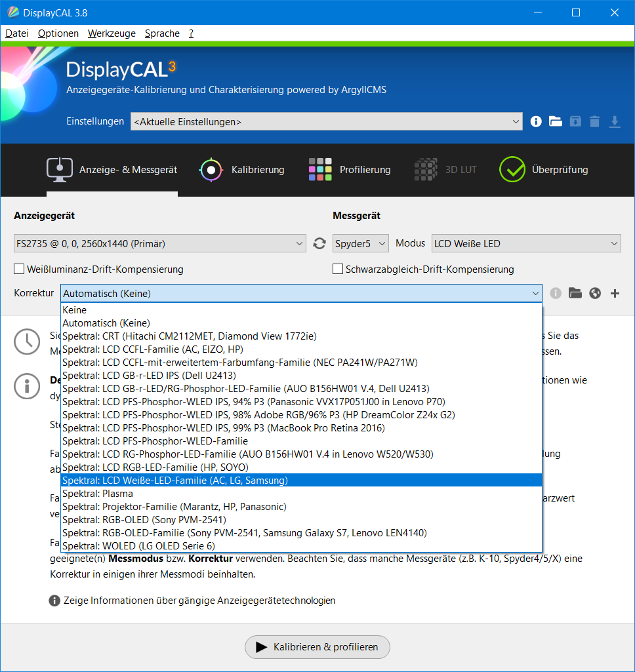
Task: Choose Spektral: LCD RGB-LED-Familie (HP, SOYO)
Action: point(301,467)
